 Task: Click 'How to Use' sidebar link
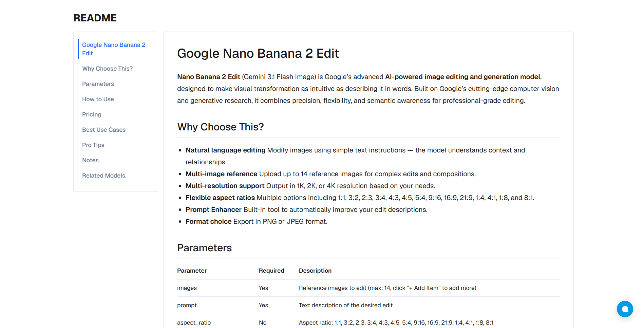(98, 99)
